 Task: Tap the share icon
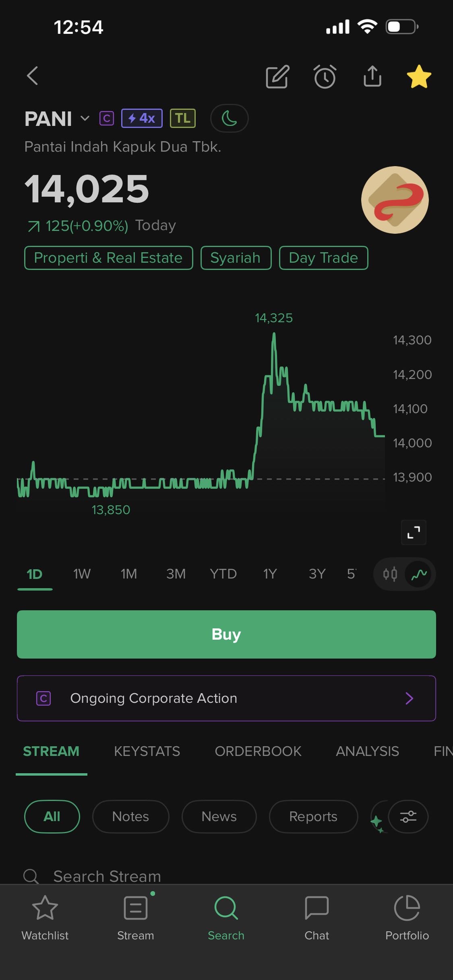point(372,76)
